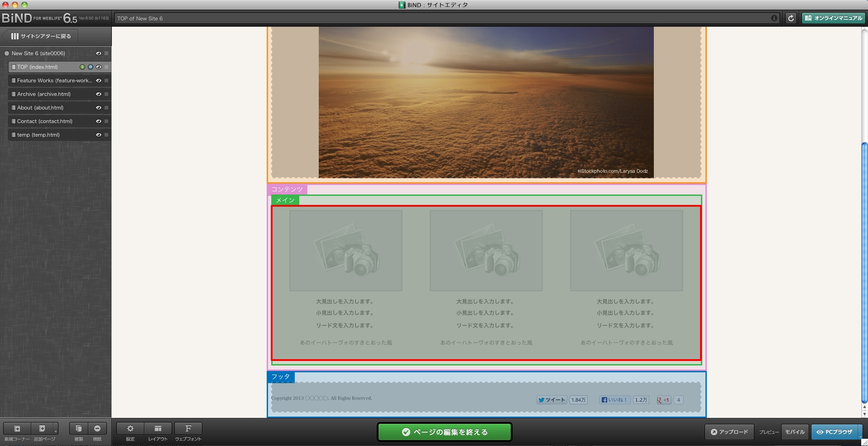Click ページの編集を終える finish editing button
Image resolution: width=868 pixels, height=446 pixels.
[x=445, y=432]
